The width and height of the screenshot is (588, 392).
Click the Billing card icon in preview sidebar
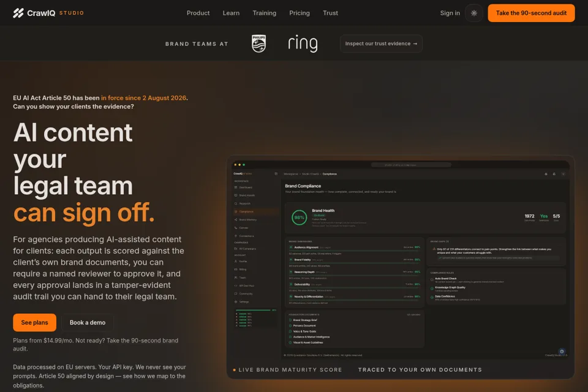pyautogui.click(x=236, y=269)
